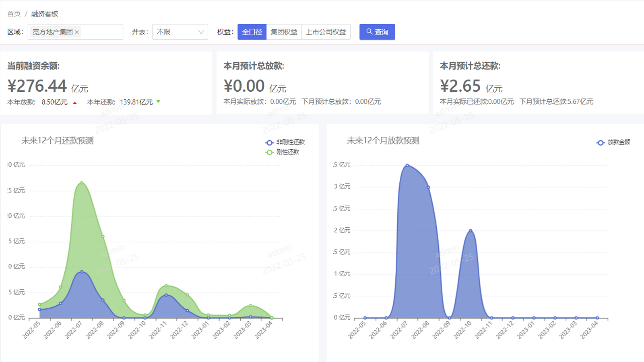644x362 pixels.
Task: Go to 首页 breadcrumb link
Action: 14,14
